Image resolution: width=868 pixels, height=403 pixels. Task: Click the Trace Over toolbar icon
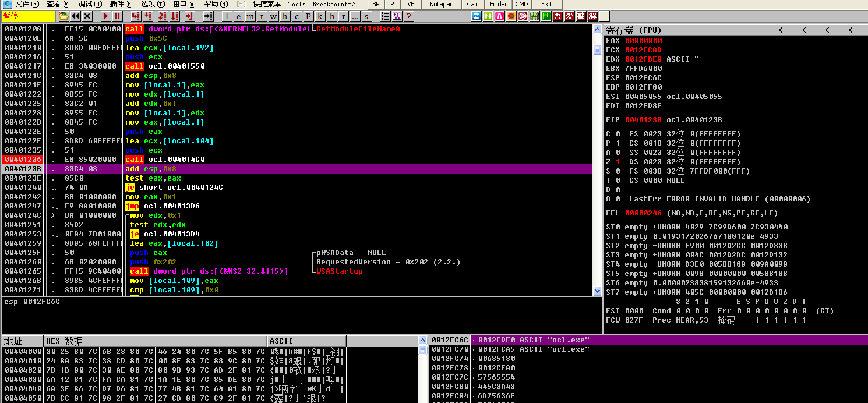tap(175, 16)
